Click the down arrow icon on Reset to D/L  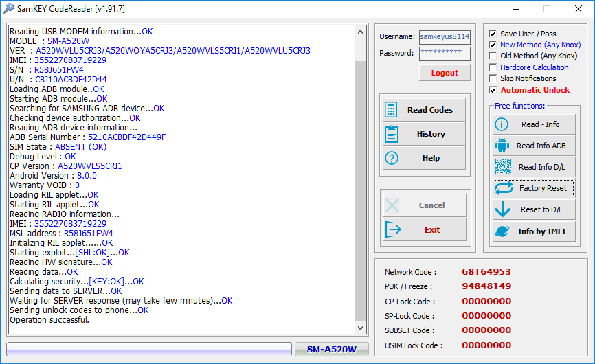[x=503, y=209]
